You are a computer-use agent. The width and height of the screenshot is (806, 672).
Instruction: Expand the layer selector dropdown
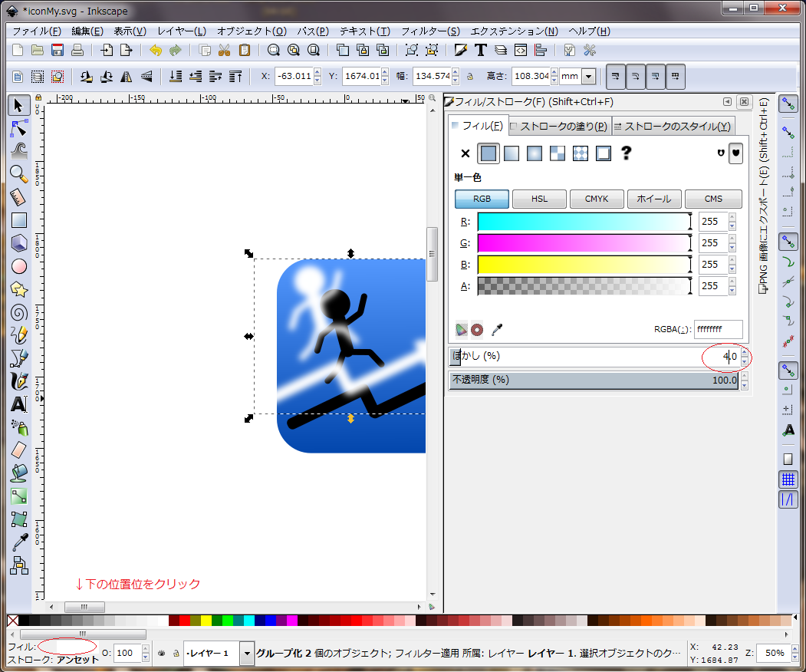247,654
